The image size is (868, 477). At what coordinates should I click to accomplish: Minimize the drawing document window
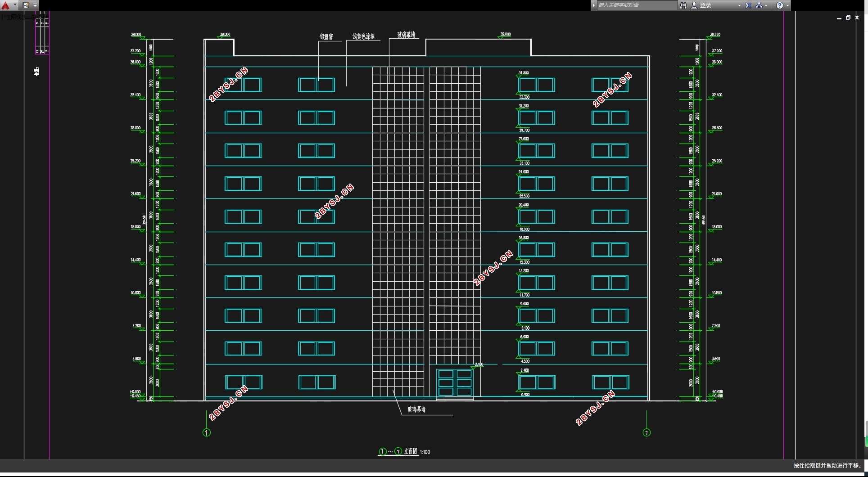click(x=839, y=18)
